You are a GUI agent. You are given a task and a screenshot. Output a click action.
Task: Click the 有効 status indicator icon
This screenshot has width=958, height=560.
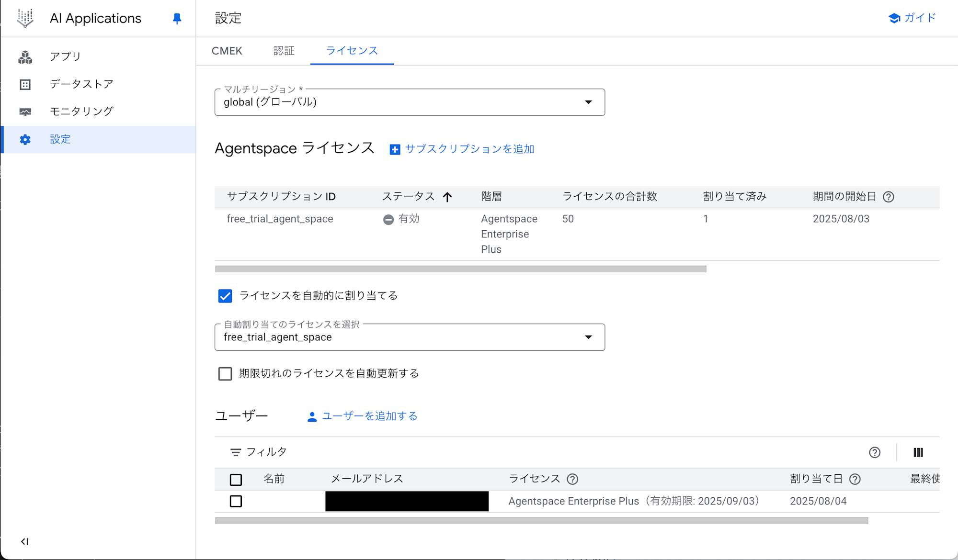(x=388, y=219)
